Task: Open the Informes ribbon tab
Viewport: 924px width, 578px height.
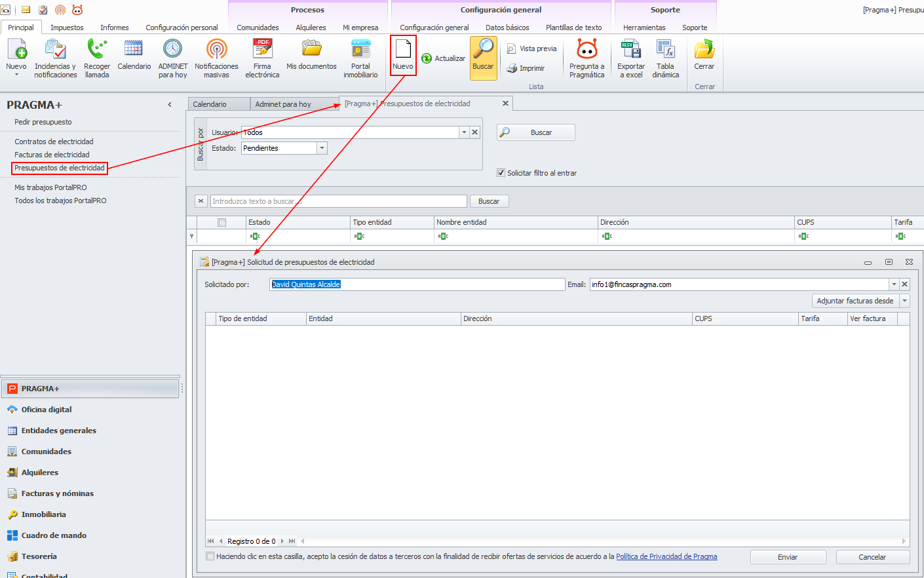Action: [x=115, y=28]
